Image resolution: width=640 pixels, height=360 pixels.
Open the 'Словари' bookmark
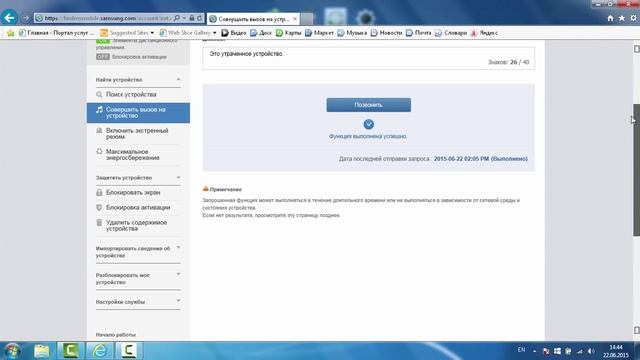pyautogui.click(x=451, y=33)
